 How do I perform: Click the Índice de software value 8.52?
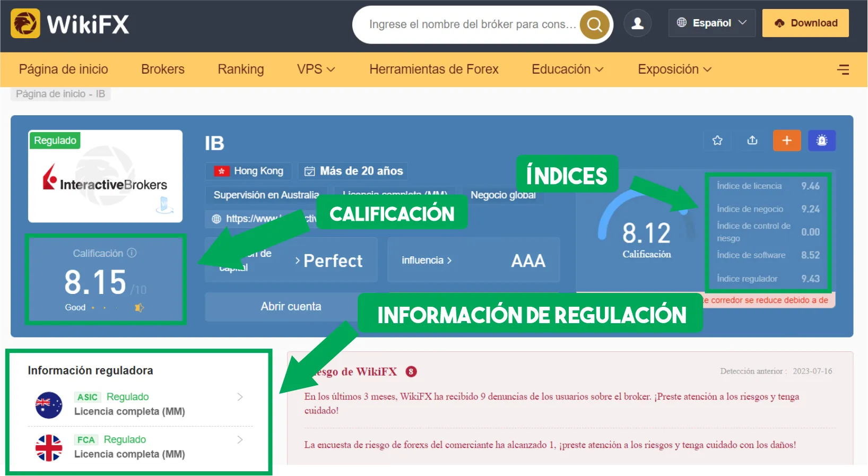pos(810,255)
